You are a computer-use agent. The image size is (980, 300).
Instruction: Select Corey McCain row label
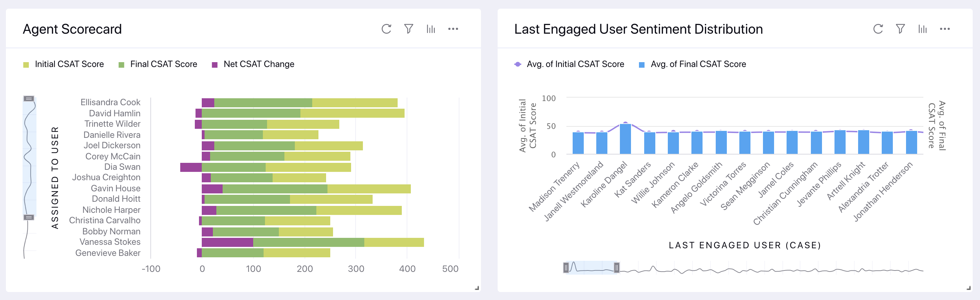point(113,156)
